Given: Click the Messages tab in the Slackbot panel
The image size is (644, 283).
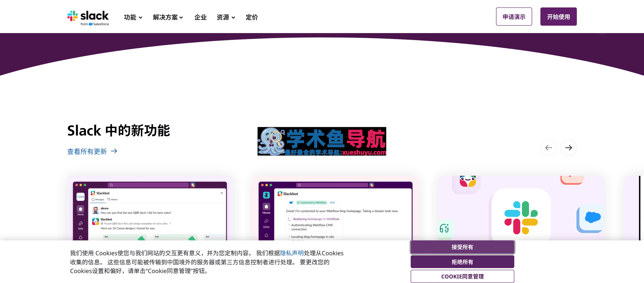Looking at the screenshot, I should tap(98, 200).
